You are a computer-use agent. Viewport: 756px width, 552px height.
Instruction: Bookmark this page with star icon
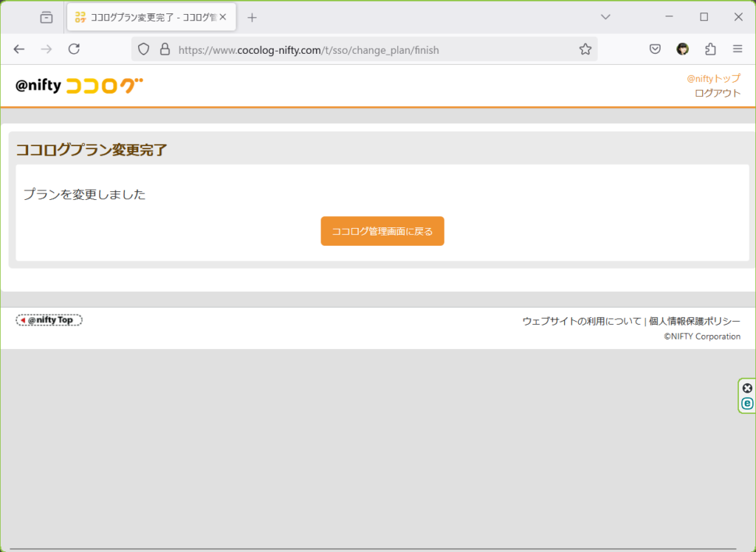coord(585,49)
